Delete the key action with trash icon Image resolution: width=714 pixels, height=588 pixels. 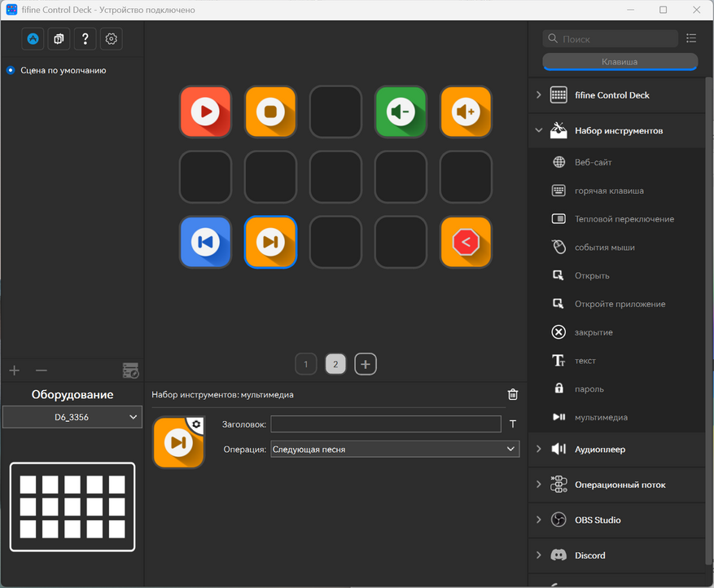[513, 394]
